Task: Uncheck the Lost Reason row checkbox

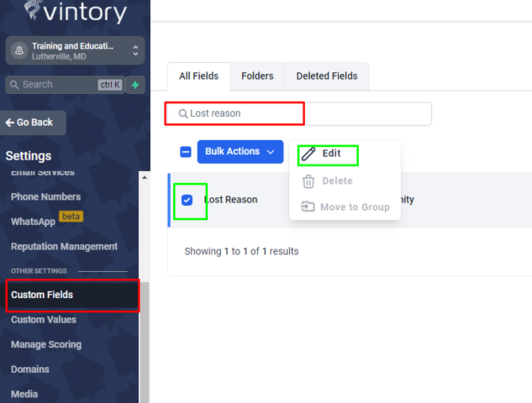Action: (x=187, y=200)
